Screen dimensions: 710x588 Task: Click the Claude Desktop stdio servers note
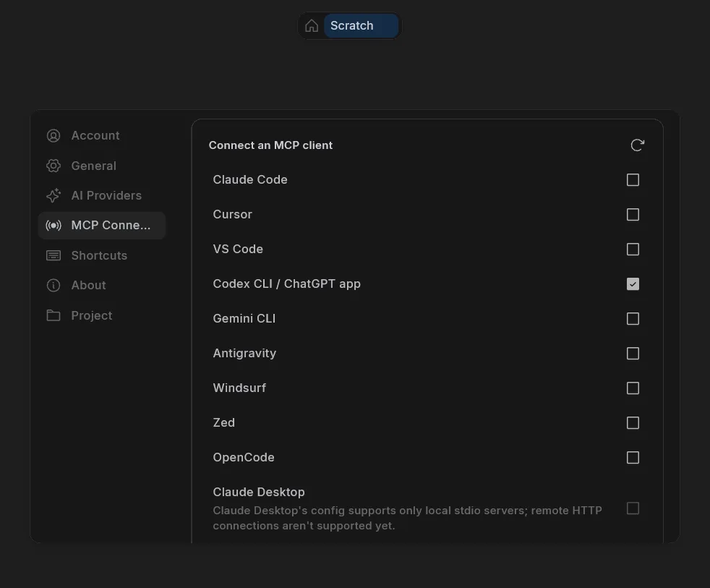(x=408, y=519)
